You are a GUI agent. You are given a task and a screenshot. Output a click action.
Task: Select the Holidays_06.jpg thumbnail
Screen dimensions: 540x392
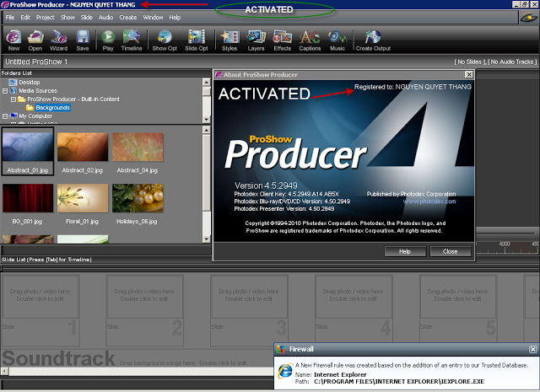pyautogui.click(x=138, y=203)
